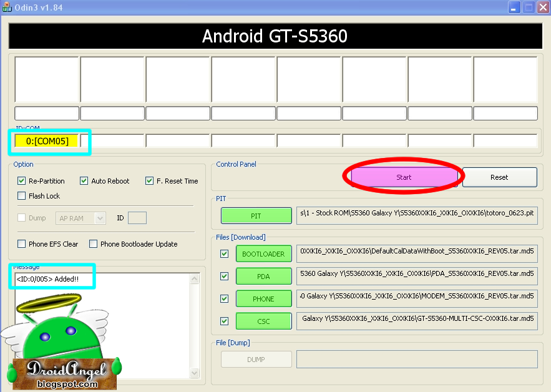Click the Start button
Image resolution: width=551 pixels, height=392 pixels.
[404, 177]
